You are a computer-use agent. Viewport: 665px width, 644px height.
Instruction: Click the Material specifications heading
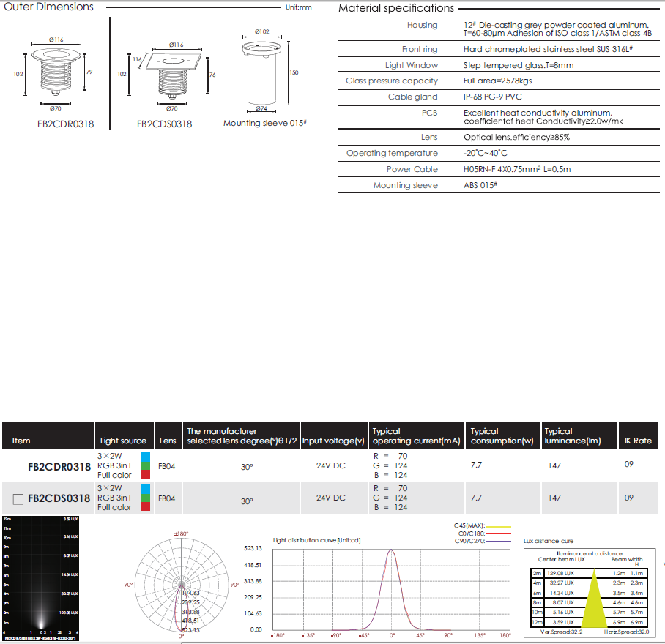(x=395, y=8)
